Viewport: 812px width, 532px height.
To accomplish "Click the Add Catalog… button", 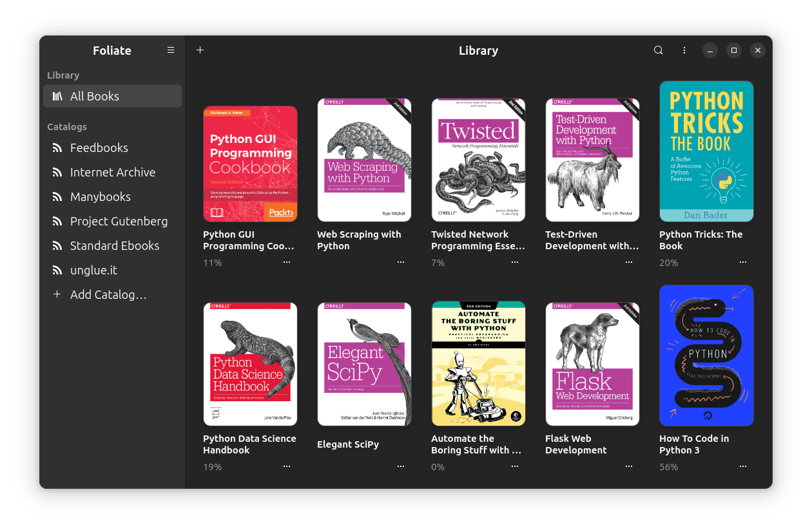I will click(x=112, y=294).
